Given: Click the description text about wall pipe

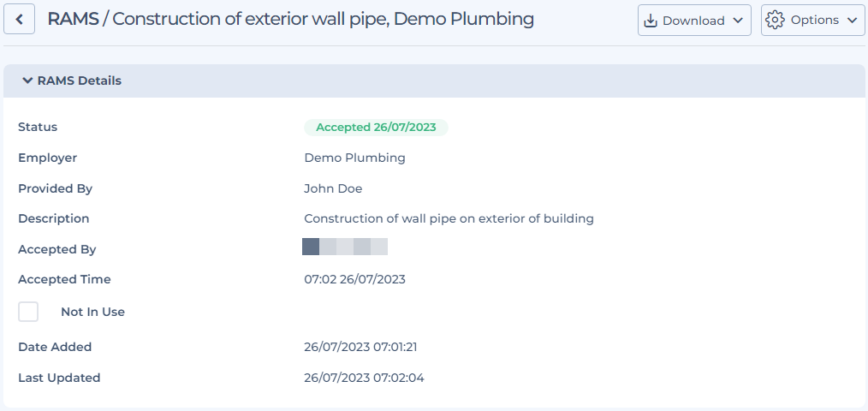Looking at the screenshot, I should [x=449, y=218].
